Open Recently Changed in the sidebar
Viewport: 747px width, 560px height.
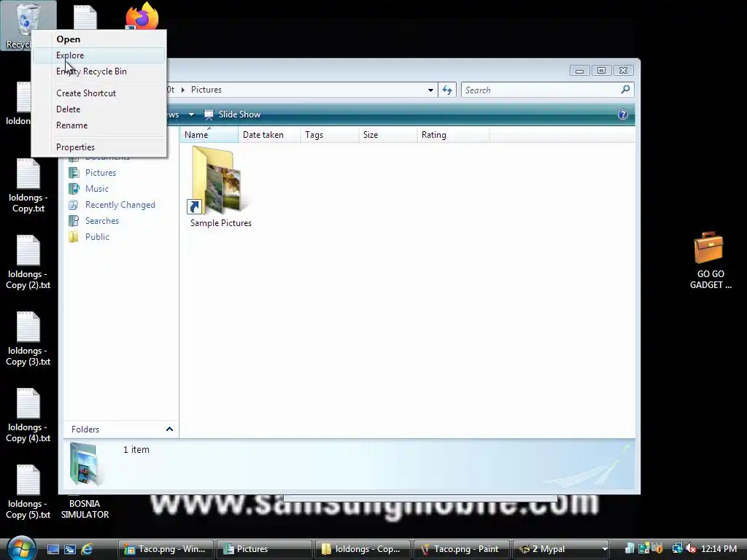coord(120,205)
